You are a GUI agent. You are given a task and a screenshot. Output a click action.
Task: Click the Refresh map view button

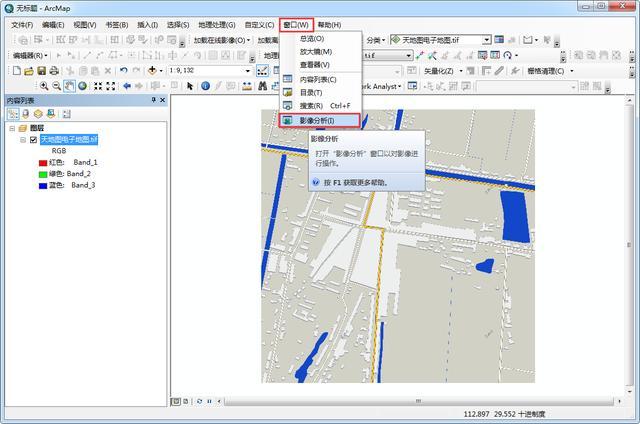[x=199, y=401]
